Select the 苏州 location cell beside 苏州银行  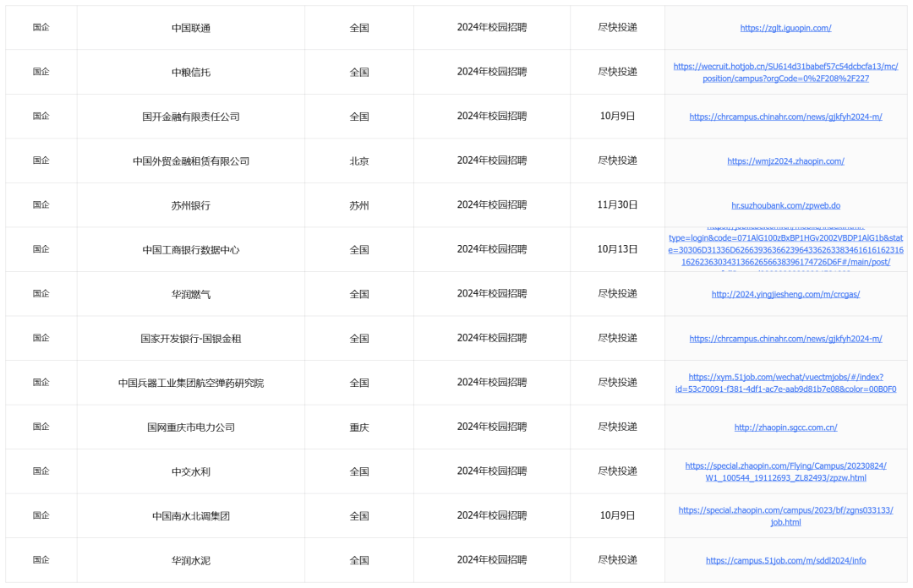359,205
